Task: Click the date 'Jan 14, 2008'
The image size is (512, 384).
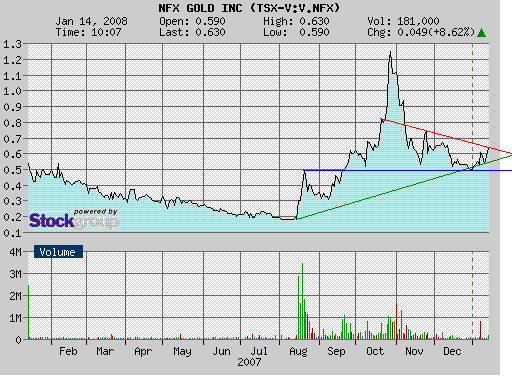Action: tap(91, 22)
